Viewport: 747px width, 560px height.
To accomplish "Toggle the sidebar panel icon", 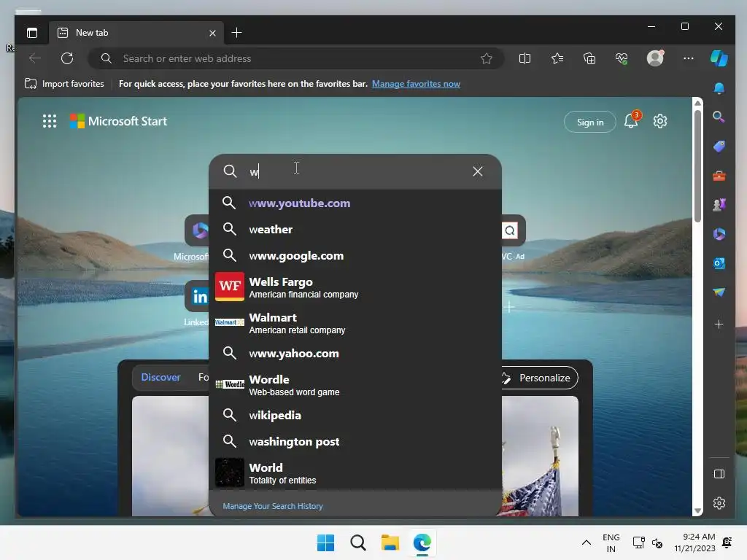I will (x=719, y=474).
